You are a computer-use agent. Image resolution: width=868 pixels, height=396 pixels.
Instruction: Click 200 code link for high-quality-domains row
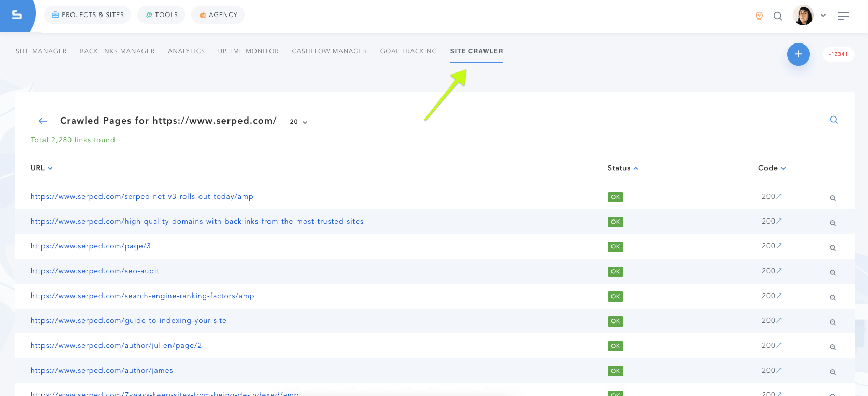point(772,222)
